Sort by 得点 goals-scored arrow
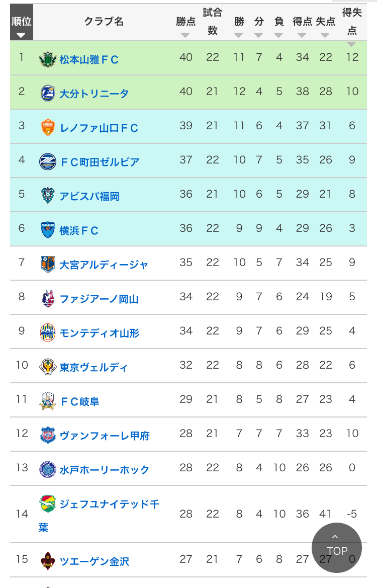The height and width of the screenshot is (588, 377). click(x=302, y=35)
